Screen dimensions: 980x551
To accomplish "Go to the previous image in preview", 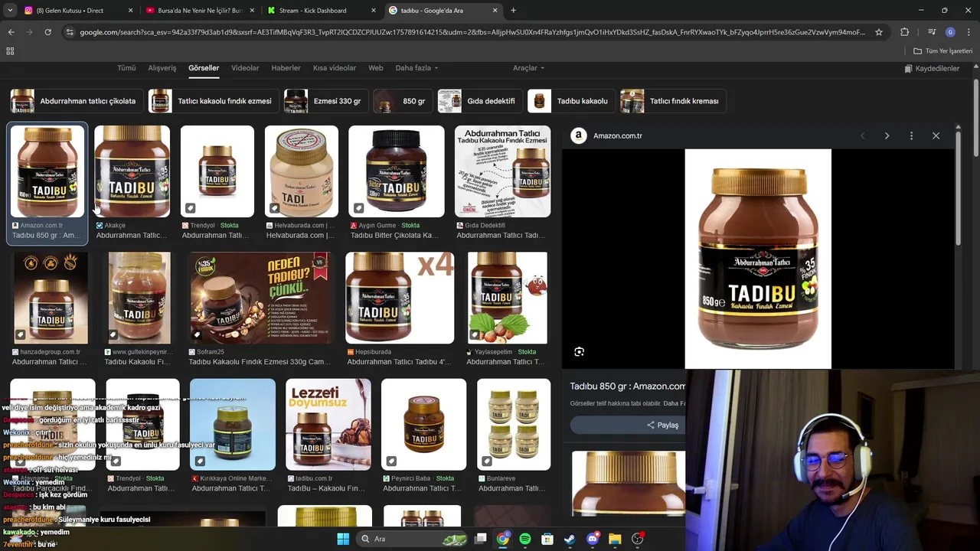I will tap(862, 135).
